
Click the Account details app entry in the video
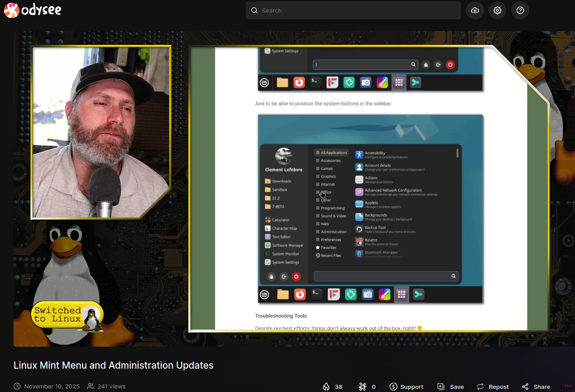(390, 167)
